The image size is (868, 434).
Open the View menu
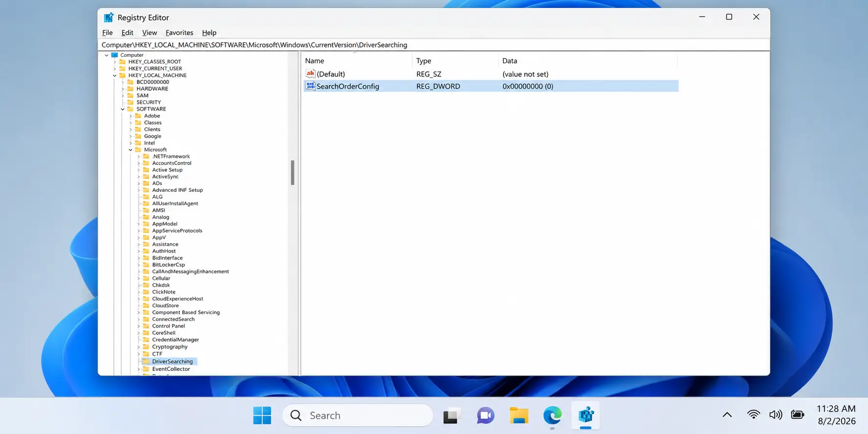[149, 32]
